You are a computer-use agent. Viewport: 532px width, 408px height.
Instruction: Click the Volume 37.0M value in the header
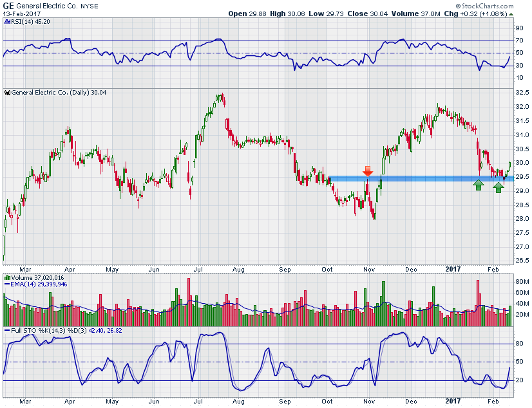[x=416, y=14]
